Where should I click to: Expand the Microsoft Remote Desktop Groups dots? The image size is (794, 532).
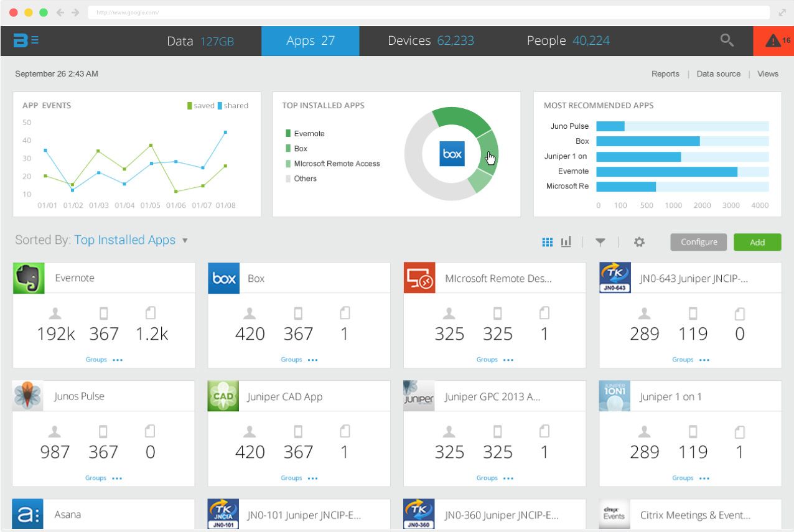tap(509, 360)
